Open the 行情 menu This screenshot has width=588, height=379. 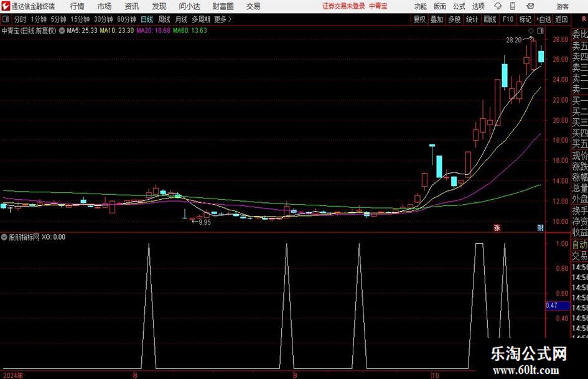[x=77, y=6]
